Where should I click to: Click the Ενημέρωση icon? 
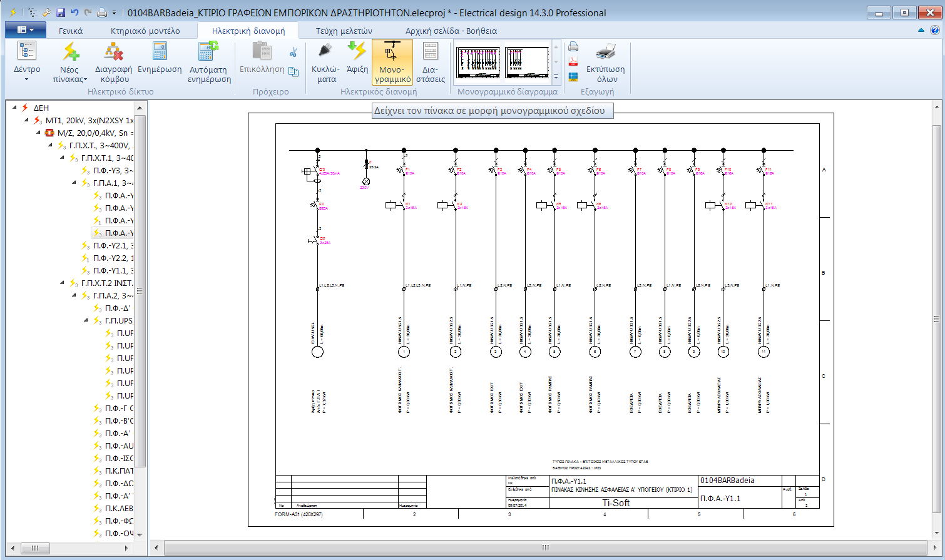tap(159, 59)
